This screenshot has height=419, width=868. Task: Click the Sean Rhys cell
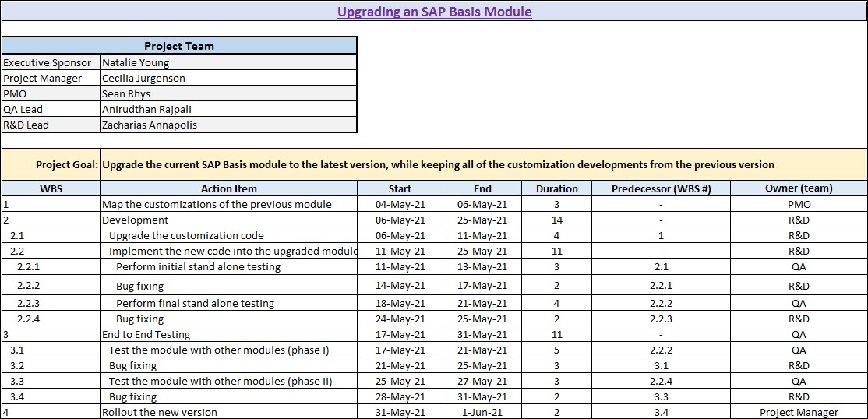pyautogui.click(x=228, y=93)
